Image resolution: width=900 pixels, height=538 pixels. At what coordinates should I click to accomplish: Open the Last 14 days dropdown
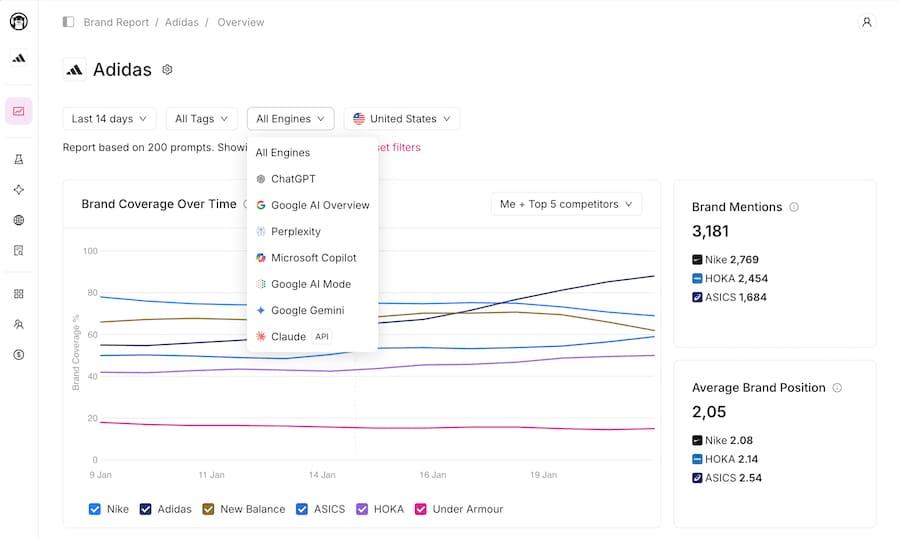click(x=109, y=119)
